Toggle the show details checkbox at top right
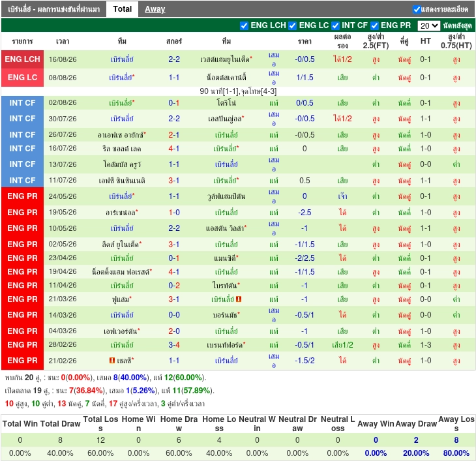Screen dimensions: 476x465 click(417, 9)
